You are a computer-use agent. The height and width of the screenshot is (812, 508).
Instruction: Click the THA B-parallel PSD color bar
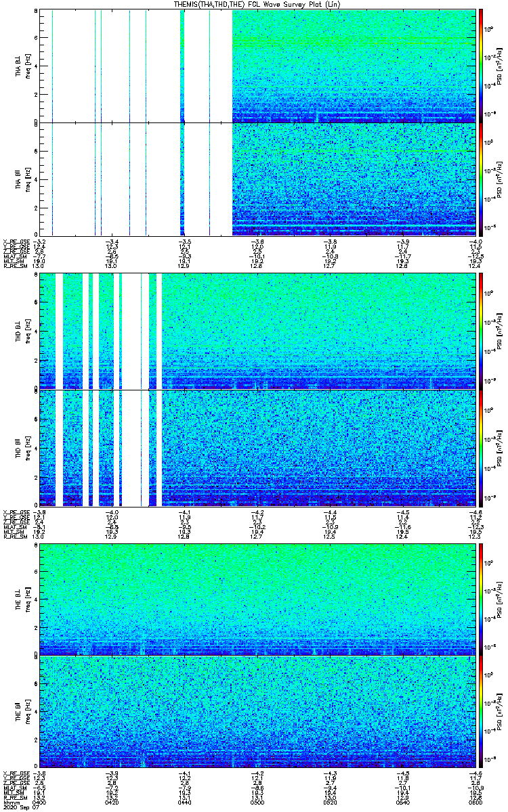click(481, 179)
